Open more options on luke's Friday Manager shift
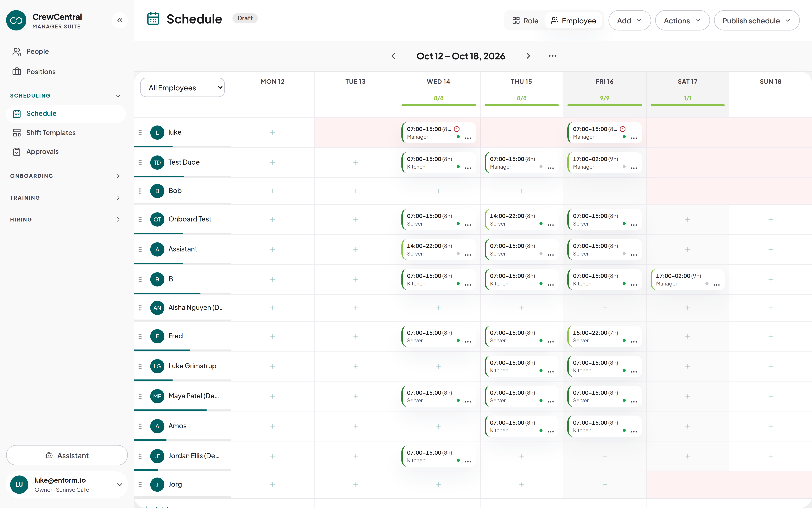Image resolution: width=812 pixels, height=508 pixels. click(634, 138)
